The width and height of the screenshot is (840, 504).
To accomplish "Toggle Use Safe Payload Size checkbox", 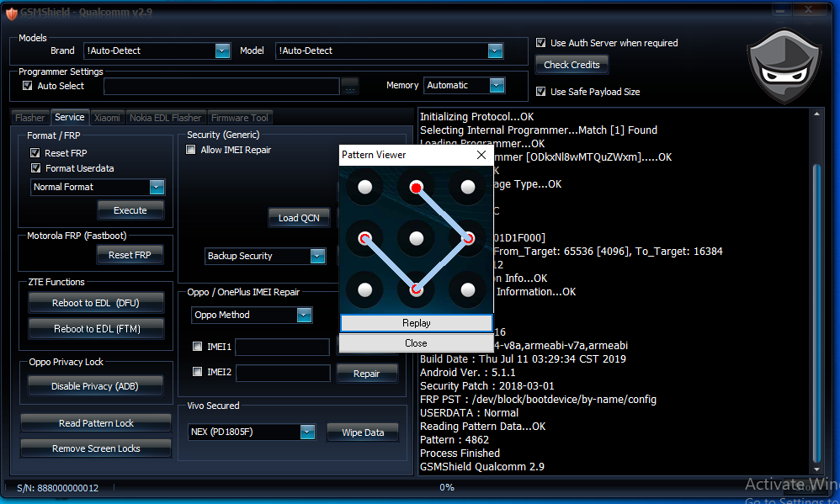I will click(x=541, y=92).
